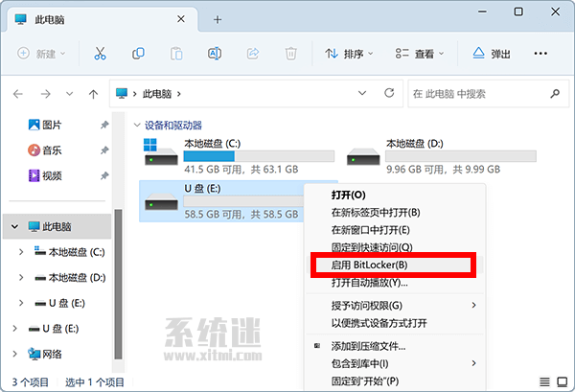
Task: Go up one folder level
Action: 93,94
